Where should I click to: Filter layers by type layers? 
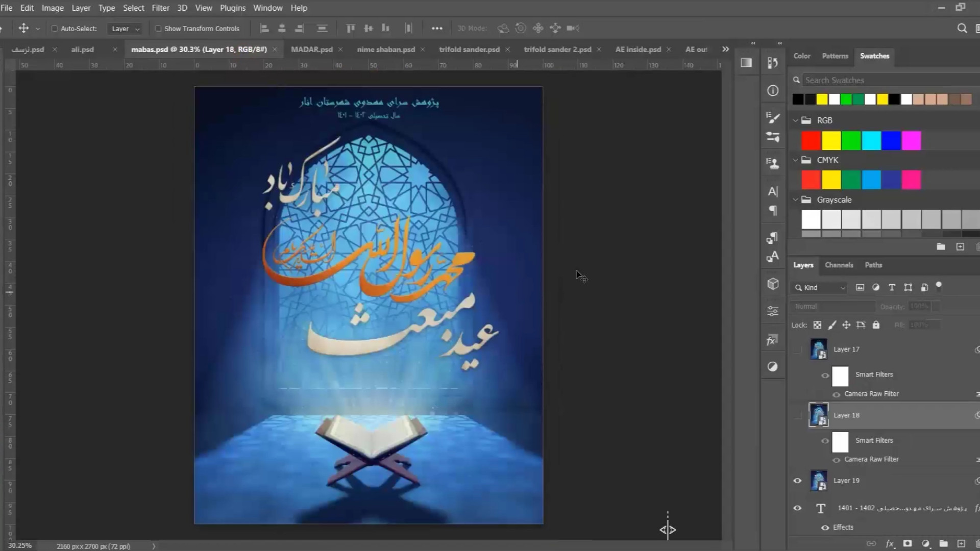point(892,288)
